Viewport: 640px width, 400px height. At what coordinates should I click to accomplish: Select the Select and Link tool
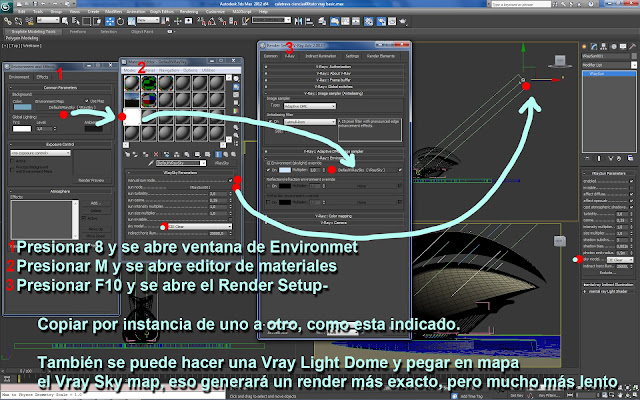[x=7, y=21]
